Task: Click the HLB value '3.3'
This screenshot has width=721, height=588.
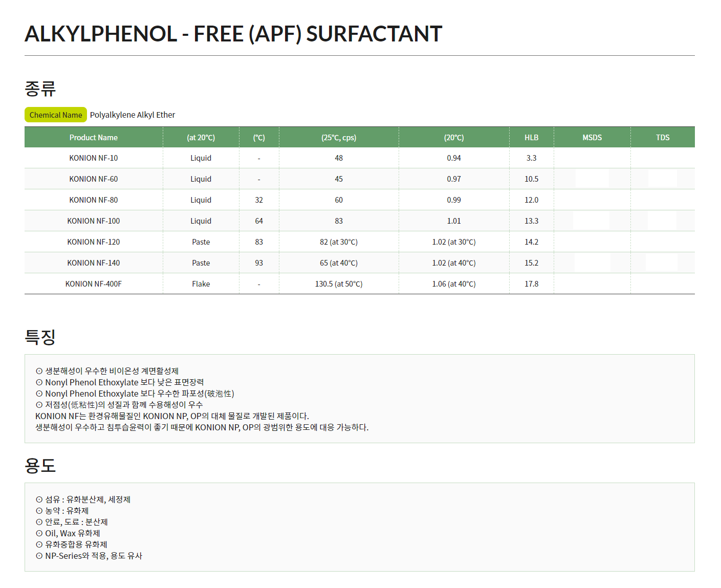Action: [532, 158]
